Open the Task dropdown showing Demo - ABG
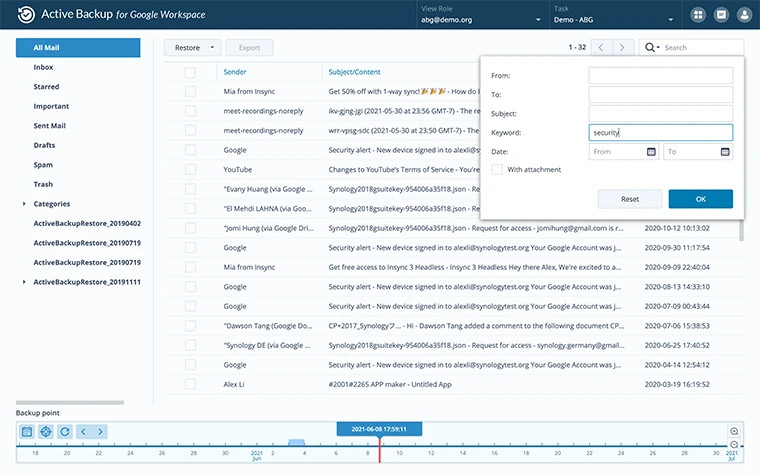The image size is (760, 475). (x=613, y=19)
